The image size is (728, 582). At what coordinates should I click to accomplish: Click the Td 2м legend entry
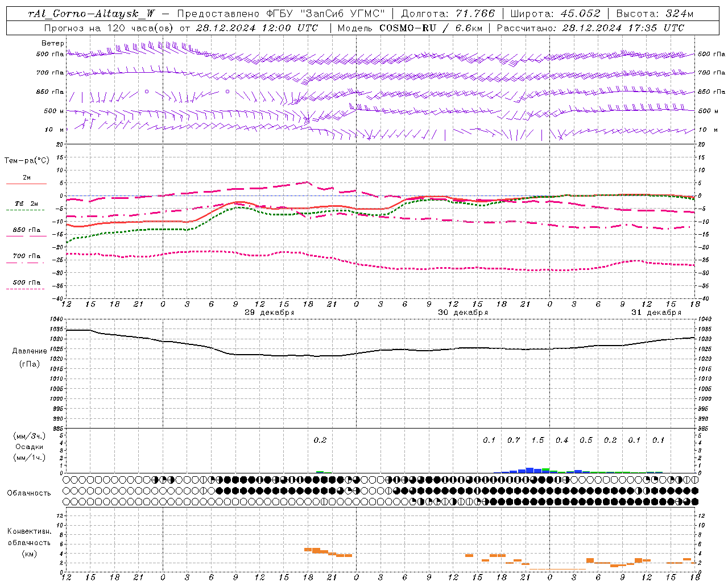(27, 203)
